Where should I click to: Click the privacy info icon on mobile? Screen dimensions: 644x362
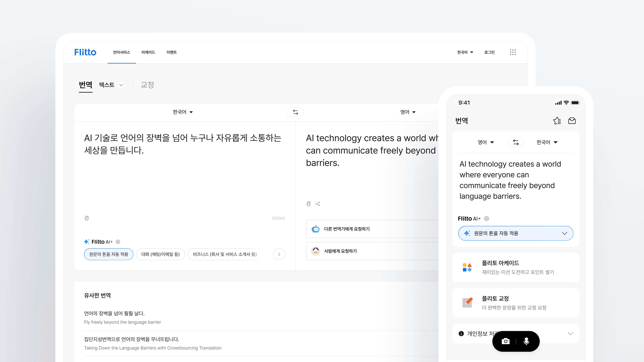click(x=461, y=334)
